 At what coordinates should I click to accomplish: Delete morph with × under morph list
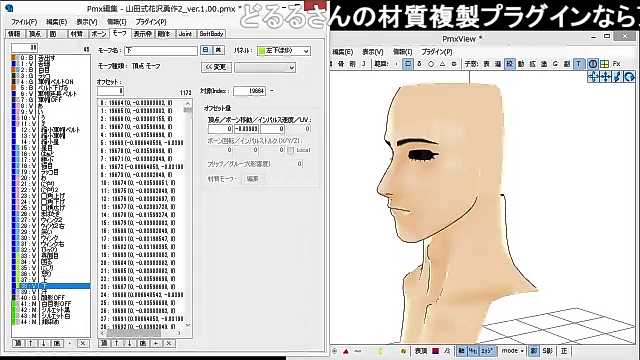point(82,343)
